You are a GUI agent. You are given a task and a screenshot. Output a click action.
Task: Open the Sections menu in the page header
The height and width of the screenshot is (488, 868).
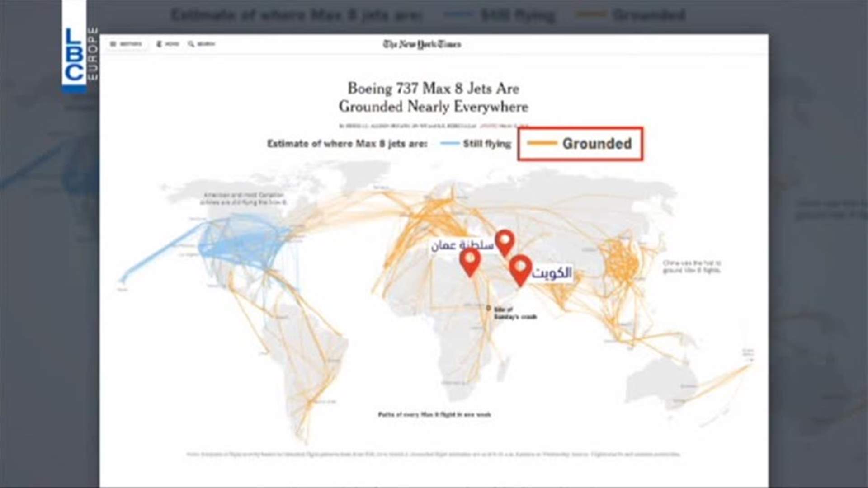pos(126,44)
